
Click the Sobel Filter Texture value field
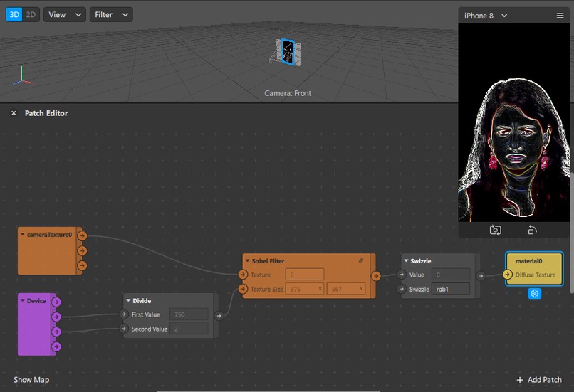tap(305, 275)
